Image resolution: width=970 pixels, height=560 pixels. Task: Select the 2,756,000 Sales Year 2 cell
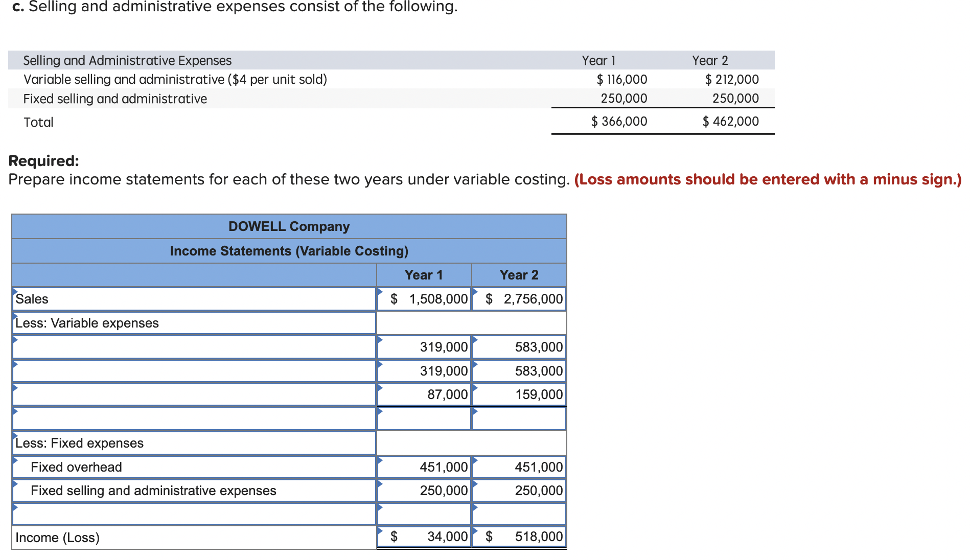527,299
